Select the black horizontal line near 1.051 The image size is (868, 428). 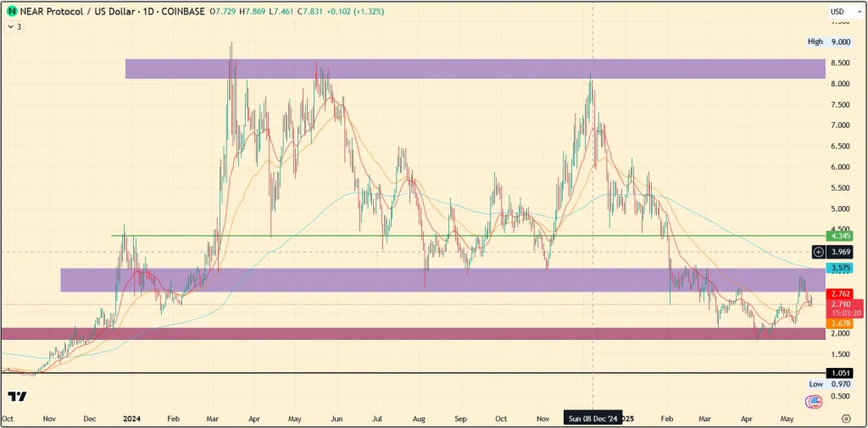coord(413,373)
